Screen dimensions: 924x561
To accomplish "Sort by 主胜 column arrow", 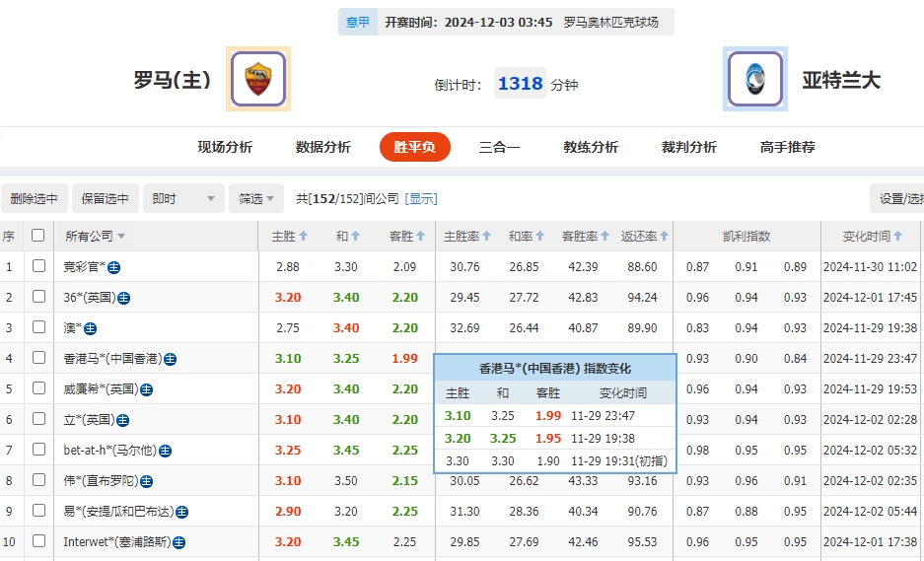I will click(x=303, y=237).
